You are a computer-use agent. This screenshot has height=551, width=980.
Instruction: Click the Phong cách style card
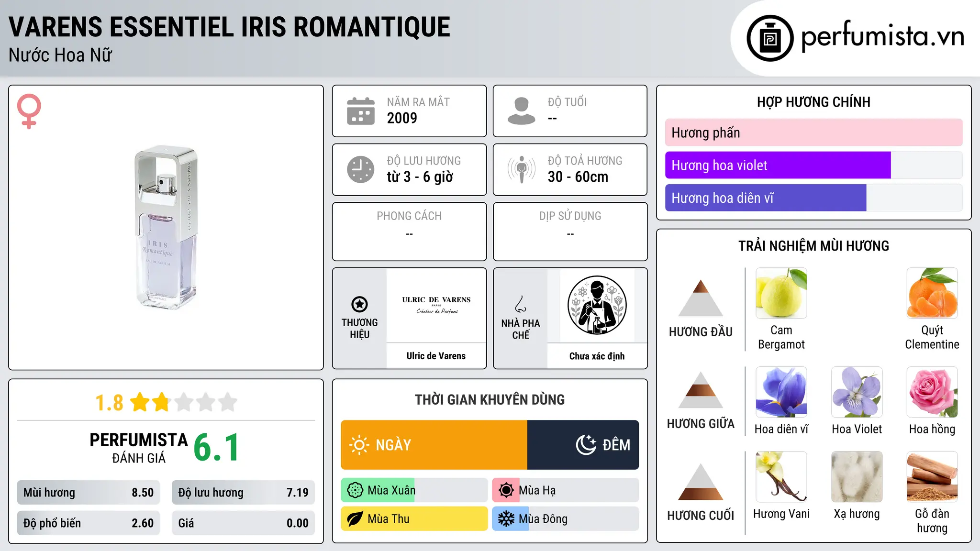tap(409, 231)
